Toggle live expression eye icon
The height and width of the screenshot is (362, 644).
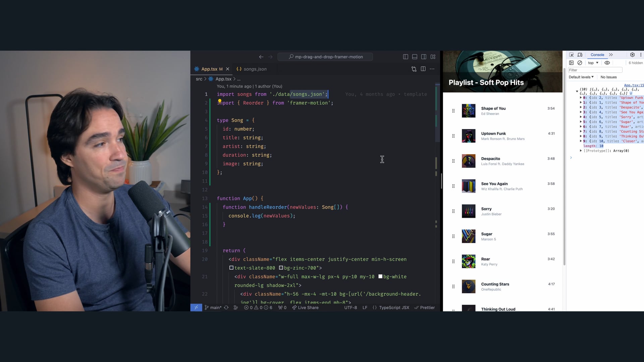607,63
